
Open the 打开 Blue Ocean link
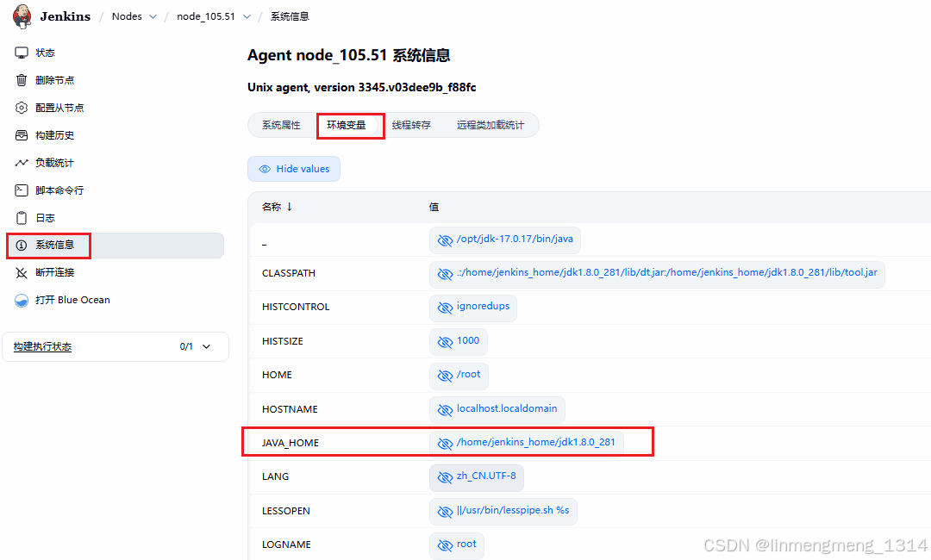tap(72, 300)
